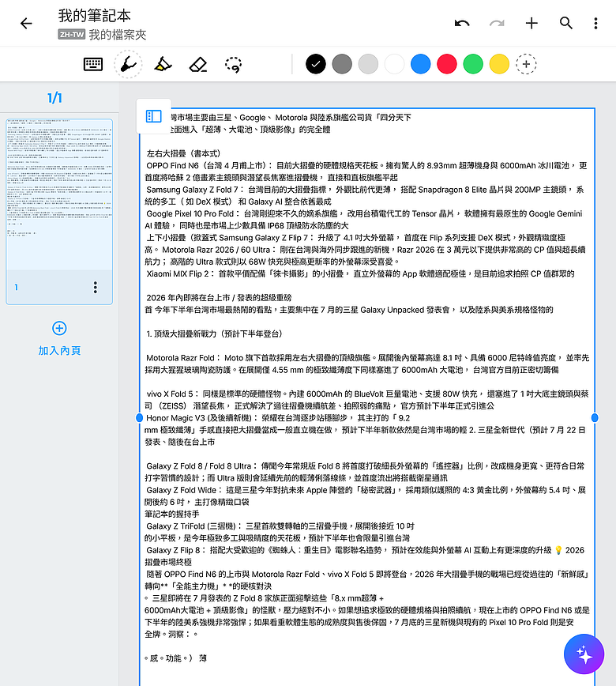Add new item with plus icon

coord(531,23)
